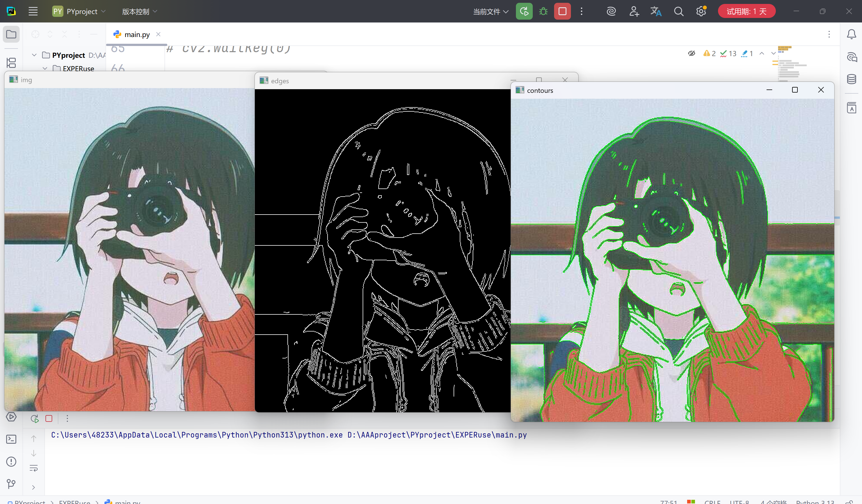Click the PyCharm logo icon
The height and width of the screenshot is (504, 862).
click(11, 11)
